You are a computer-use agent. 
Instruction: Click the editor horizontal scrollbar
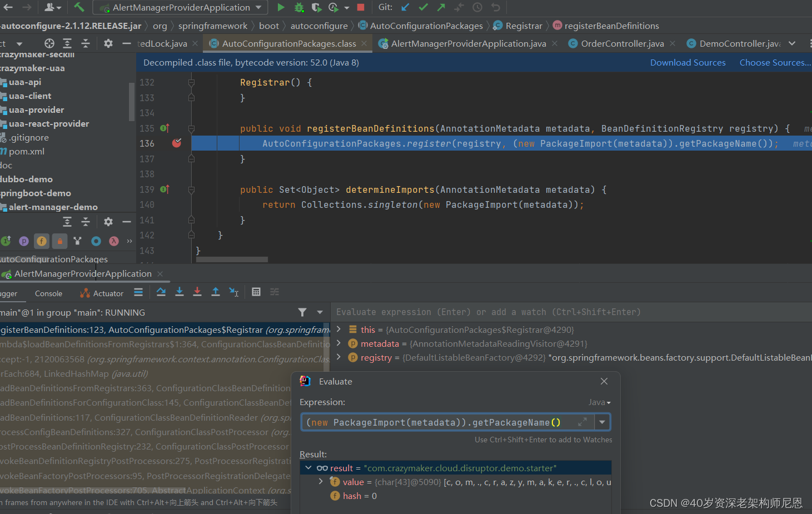point(232,260)
